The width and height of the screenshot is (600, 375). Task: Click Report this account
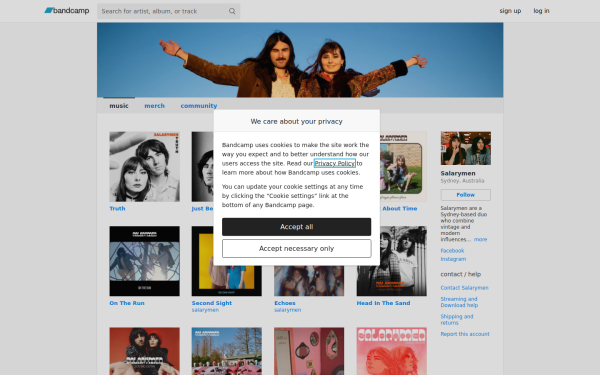pyautogui.click(x=465, y=334)
